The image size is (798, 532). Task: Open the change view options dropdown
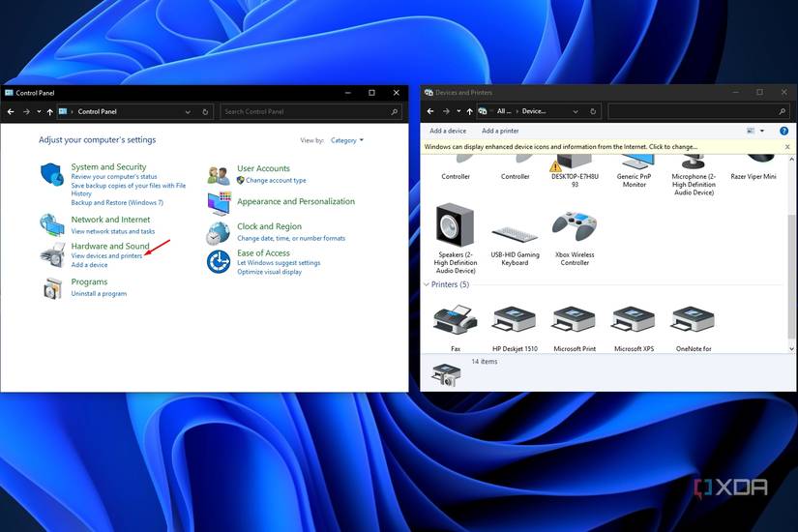762,131
